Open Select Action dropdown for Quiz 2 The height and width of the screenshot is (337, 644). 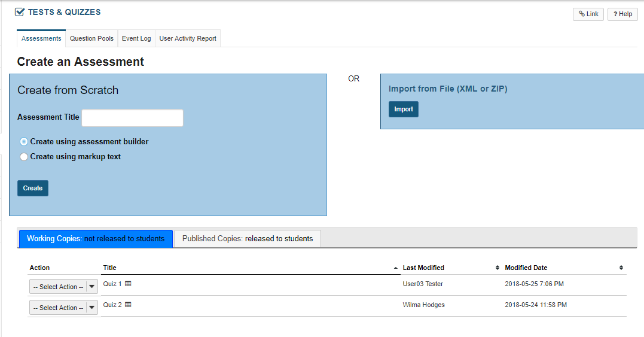point(63,308)
